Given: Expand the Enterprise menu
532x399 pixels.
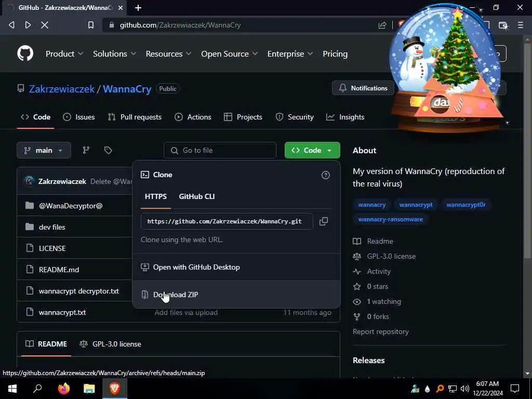Looking at the screenshot, I should [290, 54].
